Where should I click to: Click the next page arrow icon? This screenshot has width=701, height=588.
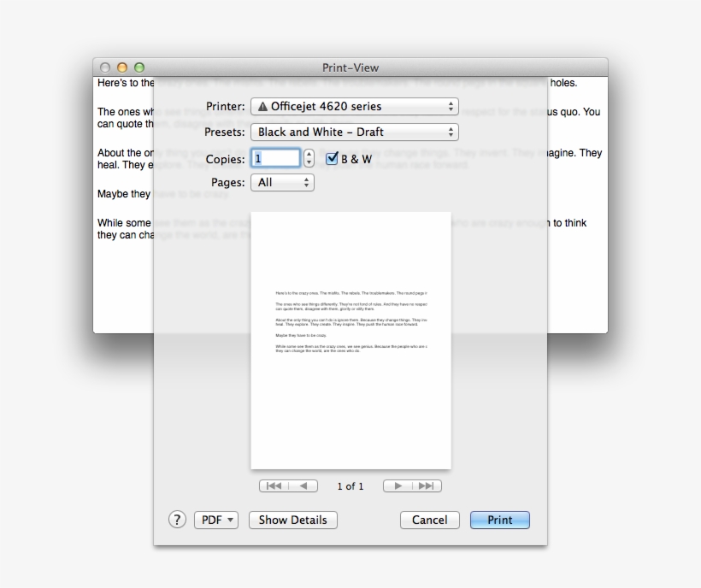398,485
